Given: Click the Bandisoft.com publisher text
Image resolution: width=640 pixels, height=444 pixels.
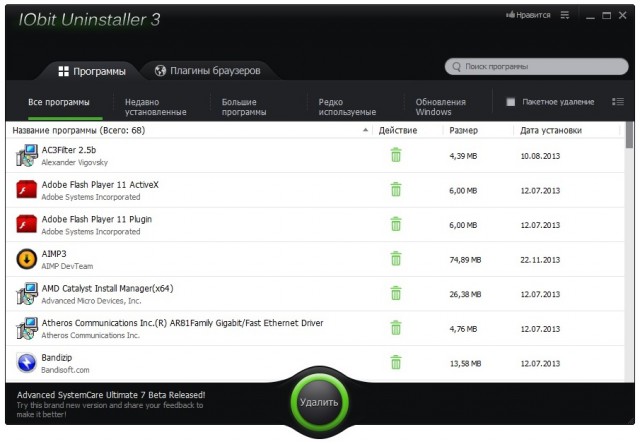Looking at the screenshot, I should 65,370.
